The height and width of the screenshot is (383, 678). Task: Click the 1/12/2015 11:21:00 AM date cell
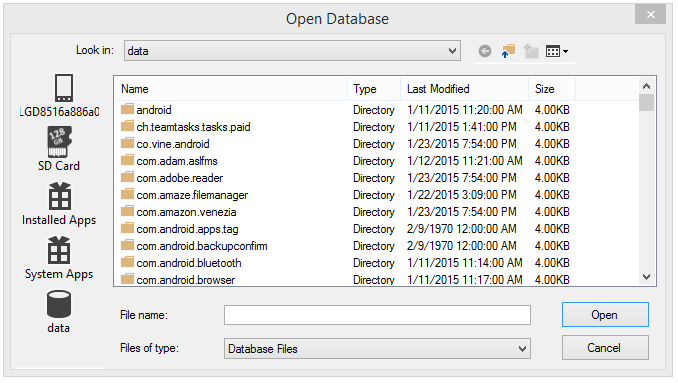coord(464,161)
